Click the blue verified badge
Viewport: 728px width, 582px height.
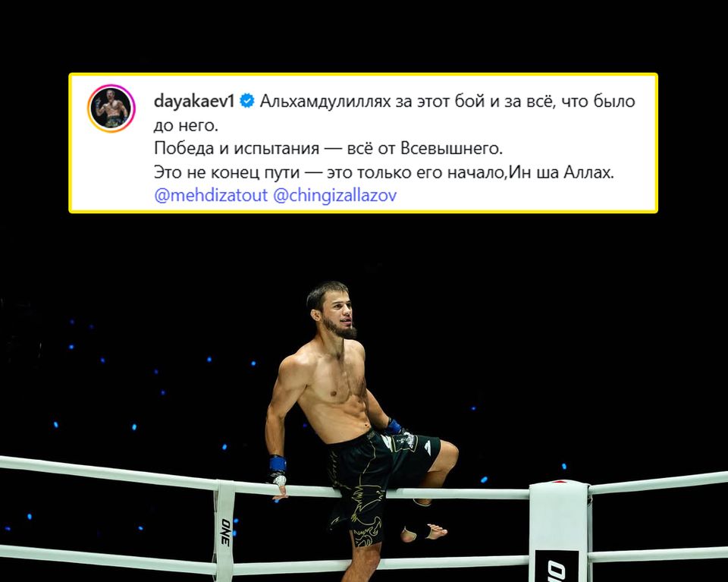tap(247, 101)
